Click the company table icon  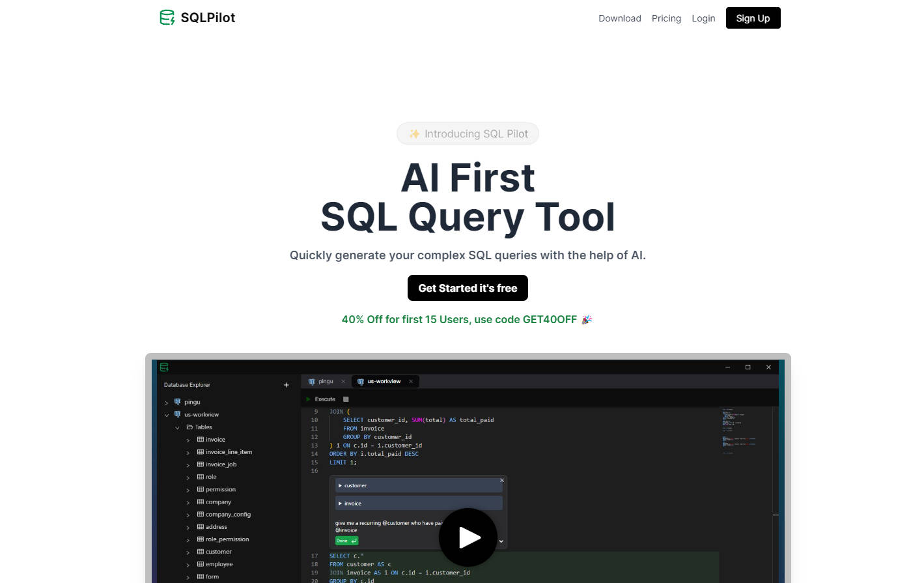coord(201,502)
